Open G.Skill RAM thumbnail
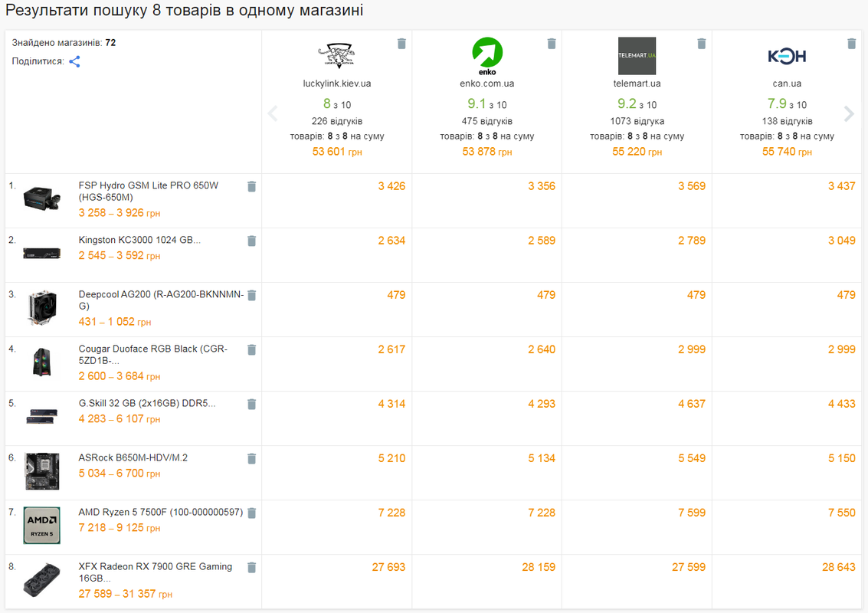The height and width of the screenshot is (613, 868). (x=42, y=416)
